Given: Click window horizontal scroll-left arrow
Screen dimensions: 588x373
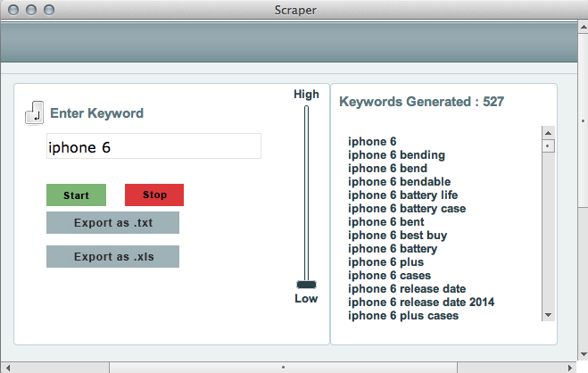Looking at the screenshot, I should (7, 368).
